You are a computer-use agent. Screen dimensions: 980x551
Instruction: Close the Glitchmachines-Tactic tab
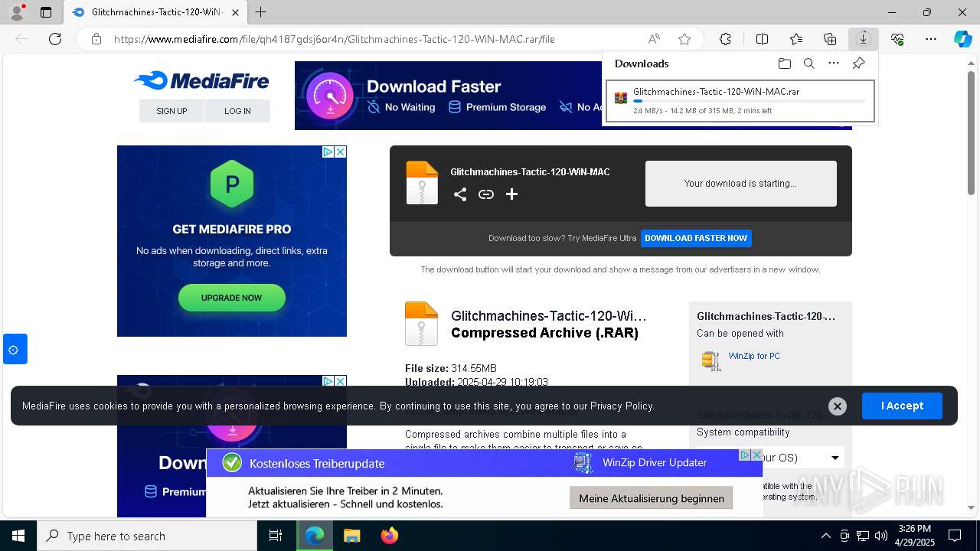pos(235,12)
